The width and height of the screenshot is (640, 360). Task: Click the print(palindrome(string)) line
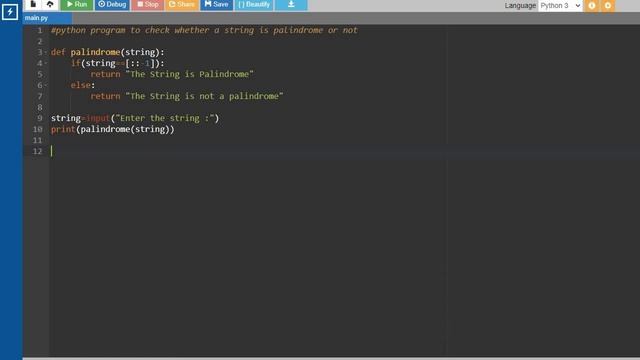(113, 129)
